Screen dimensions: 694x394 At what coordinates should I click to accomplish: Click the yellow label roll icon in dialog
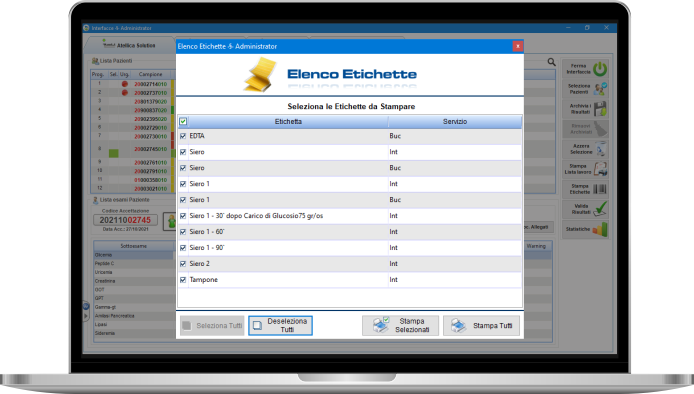coord(260,75)
